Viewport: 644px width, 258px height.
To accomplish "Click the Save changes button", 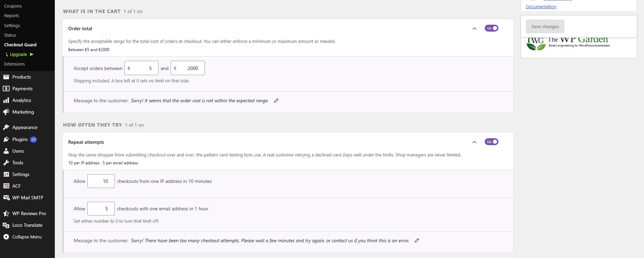I will point(545,26).
